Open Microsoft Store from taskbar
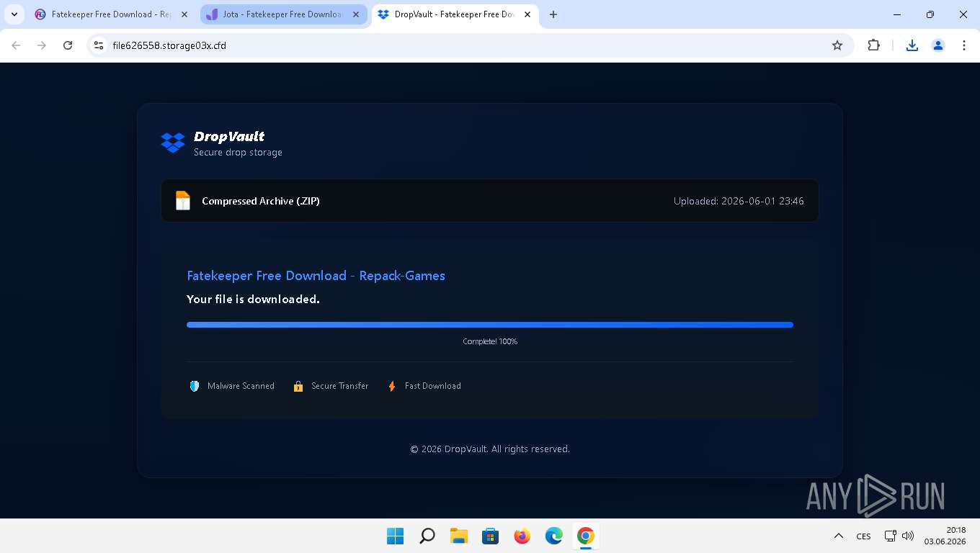The image size is (980, 553). [x=490, y=536]
